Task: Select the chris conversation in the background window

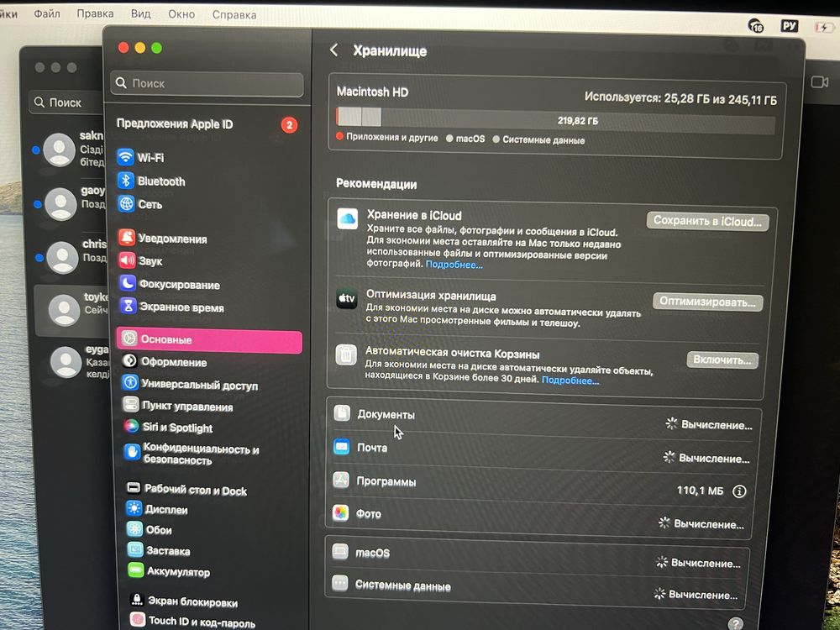Action: click(x=71, y=256)
